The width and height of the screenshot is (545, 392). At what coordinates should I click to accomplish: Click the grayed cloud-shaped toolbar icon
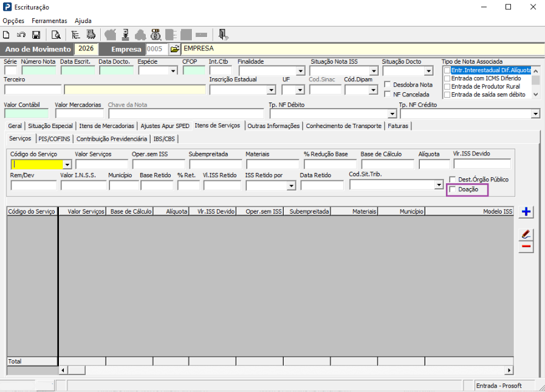pyautogui.click(x=140, y=35)
